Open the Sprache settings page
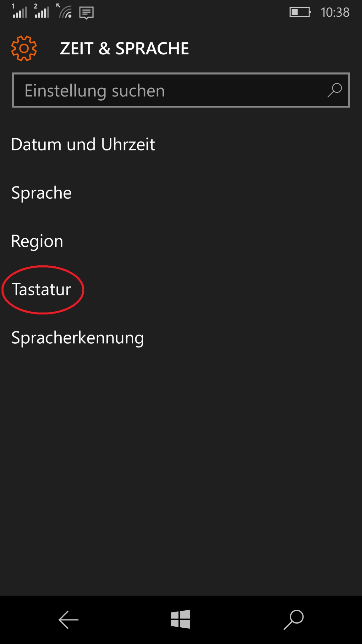Screen dimensions: 362x644 pyautogui.click(x=41, y=193)
